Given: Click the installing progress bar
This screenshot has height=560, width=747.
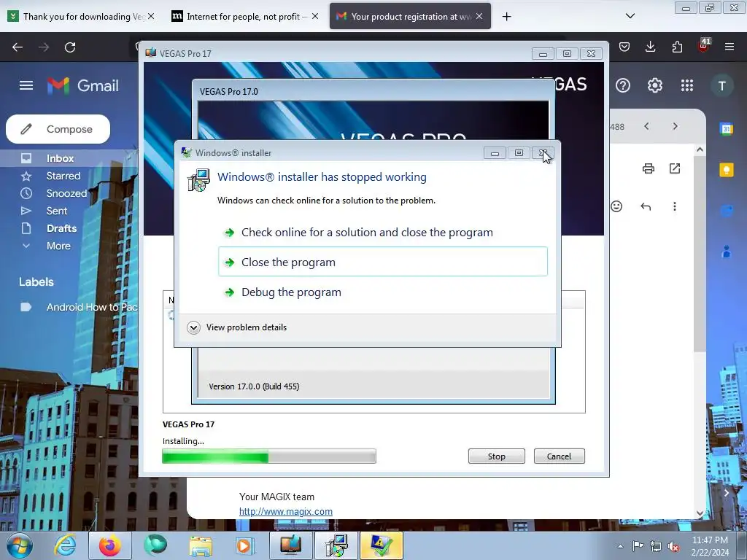Looking at the screenshot, I should [x=269, y=456].
